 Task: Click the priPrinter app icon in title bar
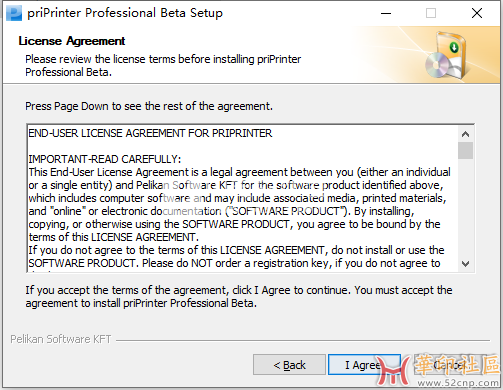(x=14, y=13)
